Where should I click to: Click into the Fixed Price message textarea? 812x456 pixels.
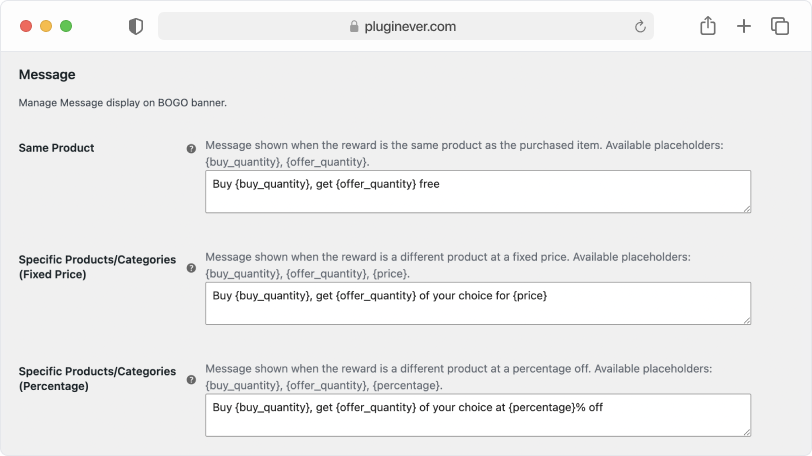click(x=478, y=303)
